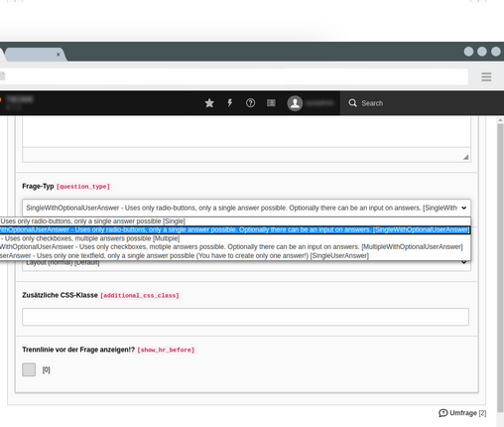Toggle the Trennlinie vor der Frage checkbox
504x427 pixels.
coord(29,369)
